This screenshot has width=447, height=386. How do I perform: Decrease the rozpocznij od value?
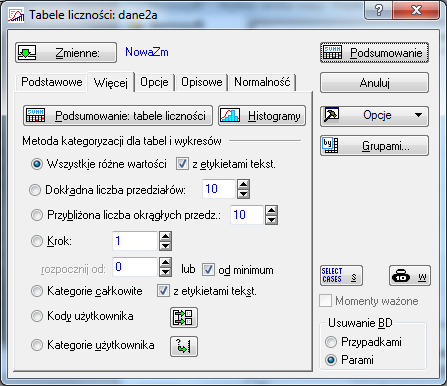point(166,272)
